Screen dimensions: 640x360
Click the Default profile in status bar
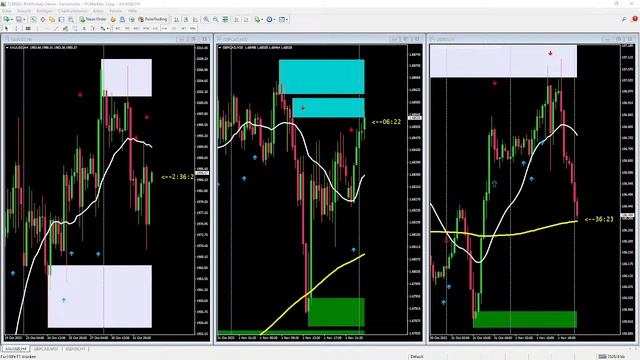click(x=417, y=356)
